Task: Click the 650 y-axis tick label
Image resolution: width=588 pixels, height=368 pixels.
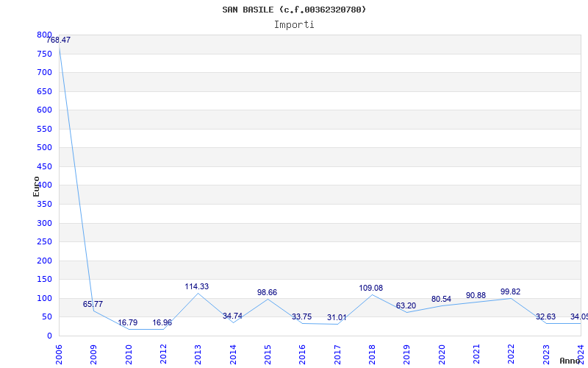Action: 44,91
